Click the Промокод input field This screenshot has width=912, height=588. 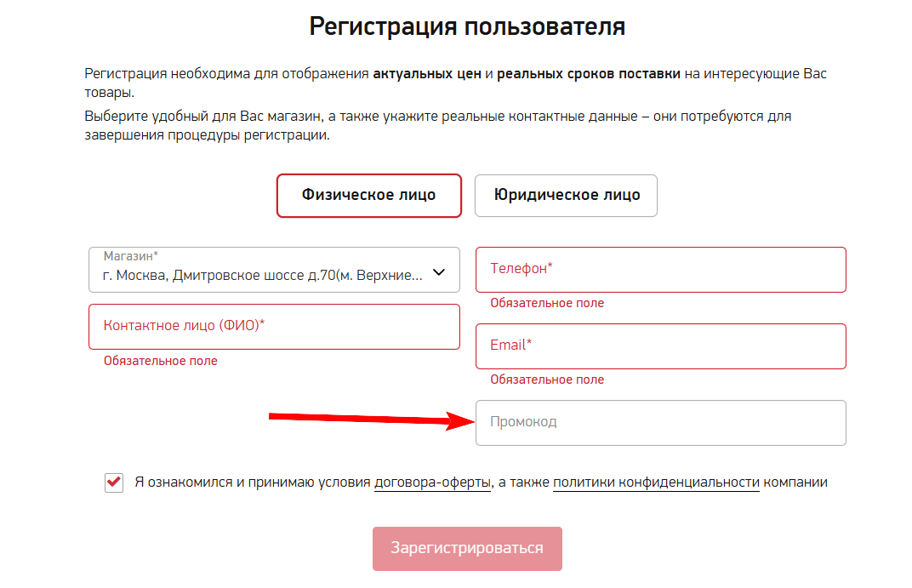660,422
